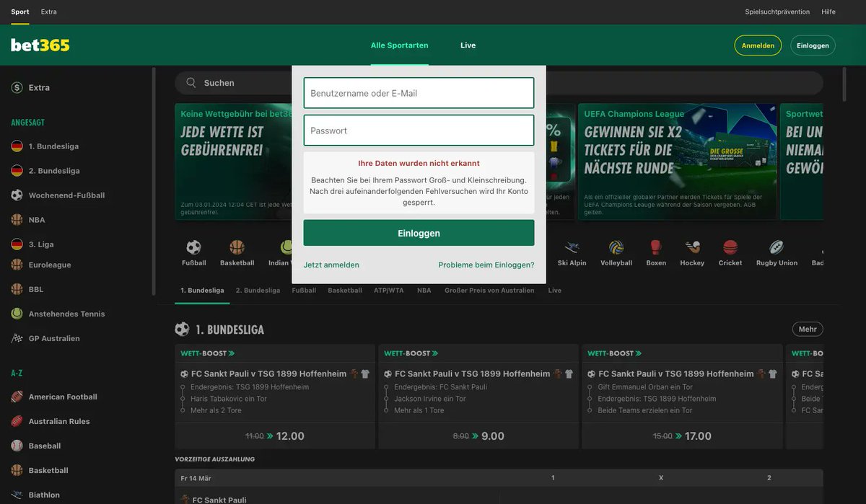Click Basketball icon in A-Z sidebar list
866x504 pixels.
17,470
